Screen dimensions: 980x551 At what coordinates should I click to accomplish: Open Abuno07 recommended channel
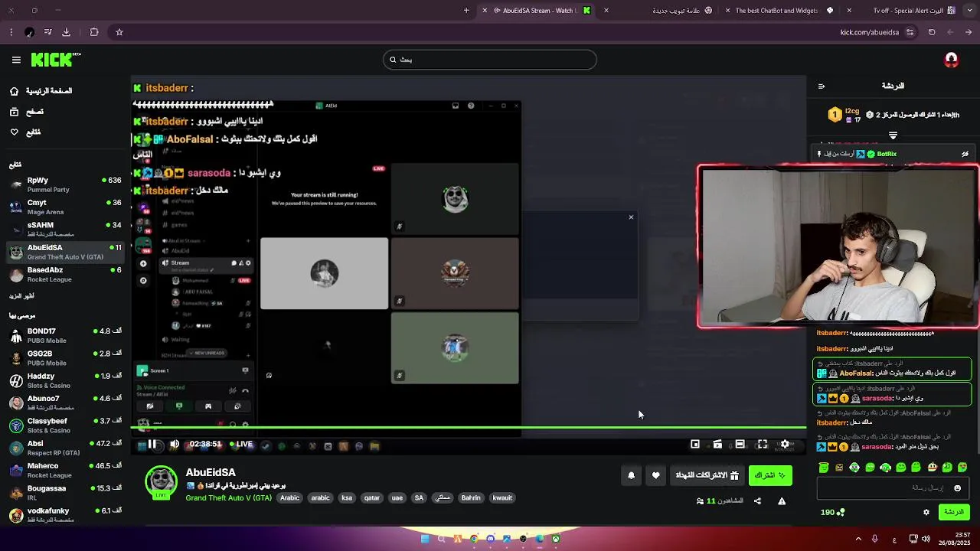[x=65, y=403]
